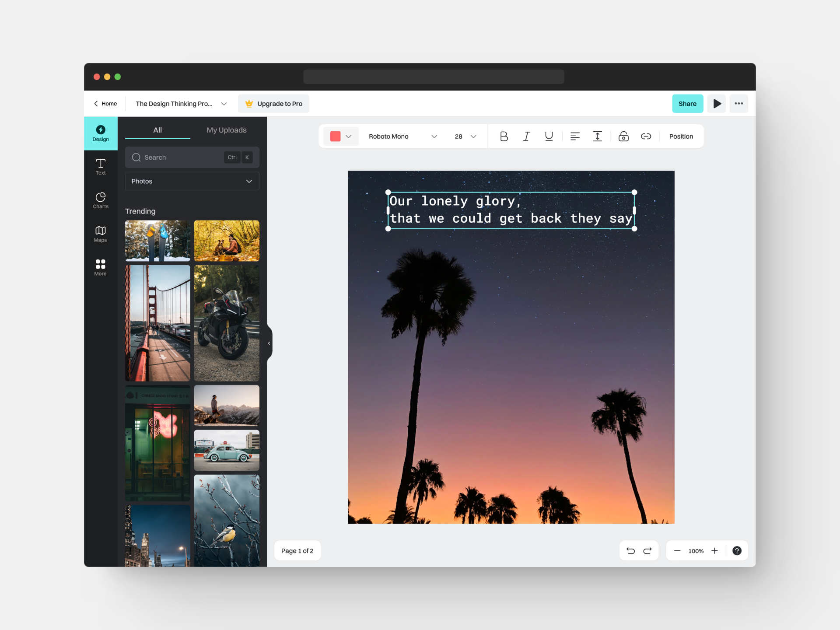Expand the color dropdown arrow
840x630 pixels.
point(349,136)
